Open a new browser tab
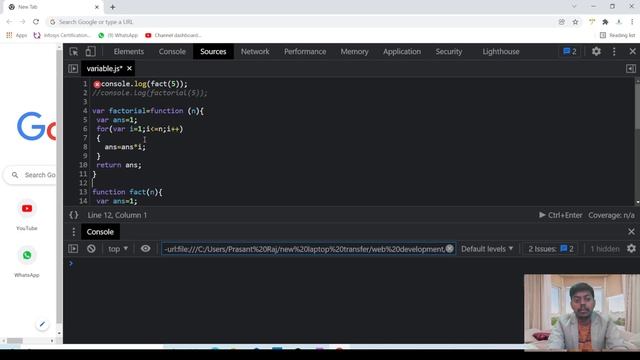 [x=112, y=7]
